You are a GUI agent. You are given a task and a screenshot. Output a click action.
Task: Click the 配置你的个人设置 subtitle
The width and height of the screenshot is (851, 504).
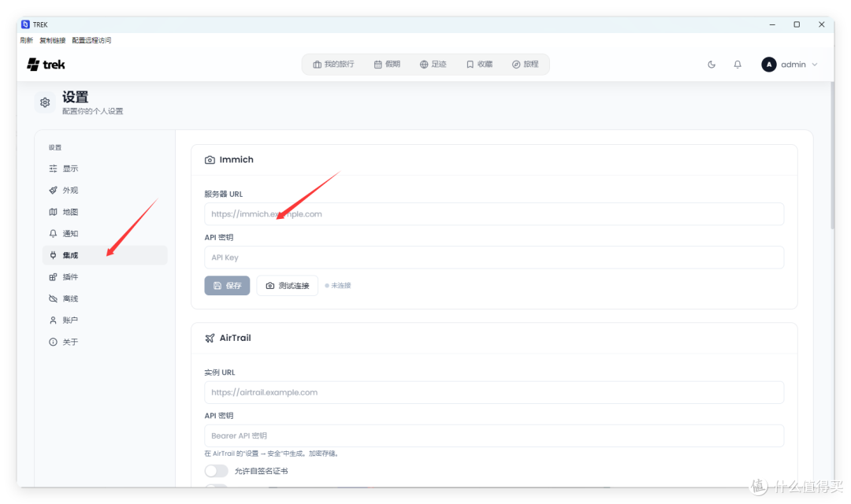93,111
